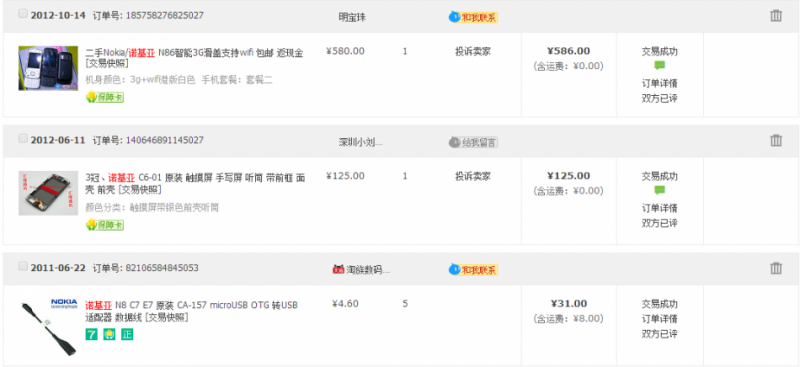Open 订单详情 for the N86 order
Image resolution: width=800 pixels, height=367 pixels.
[659, 83]
